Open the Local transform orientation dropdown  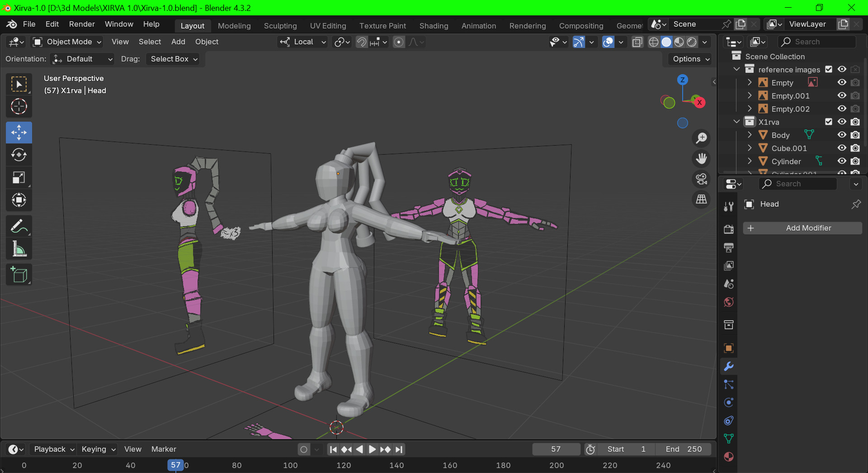pyautogui.click(x=302, y=42)
